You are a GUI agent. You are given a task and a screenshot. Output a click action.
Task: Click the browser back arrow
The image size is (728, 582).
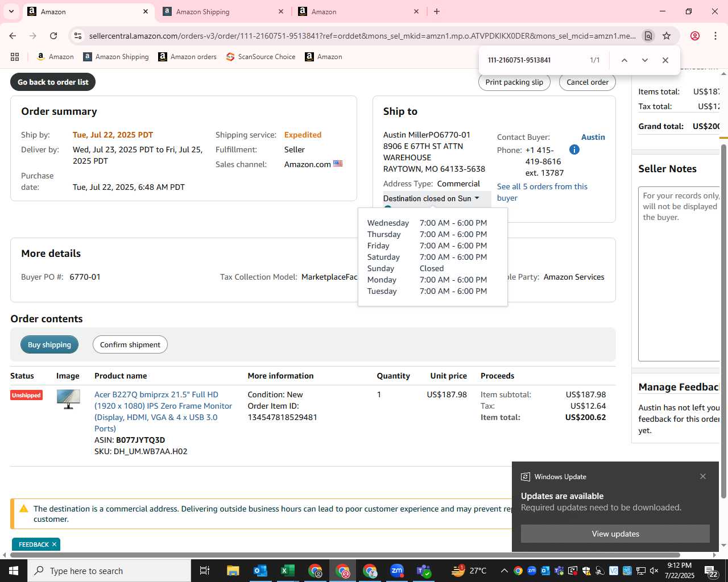click(x=13, y=36)
